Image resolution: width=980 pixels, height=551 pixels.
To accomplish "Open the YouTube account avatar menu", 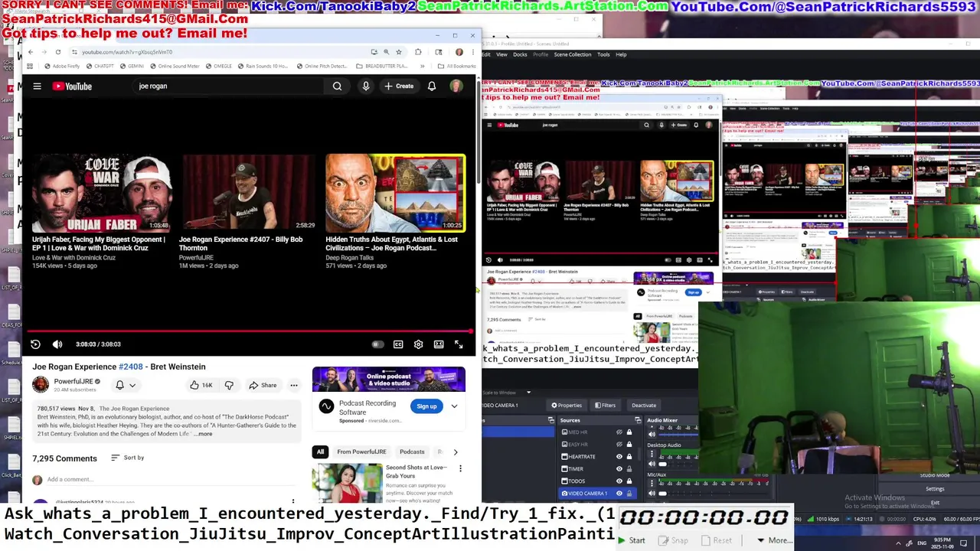I will pyautogui.click(x=456, y=86).
